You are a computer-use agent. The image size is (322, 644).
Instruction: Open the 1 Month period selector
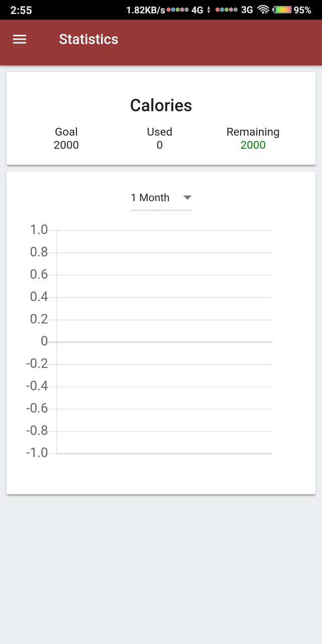click(x=161, y=198)
